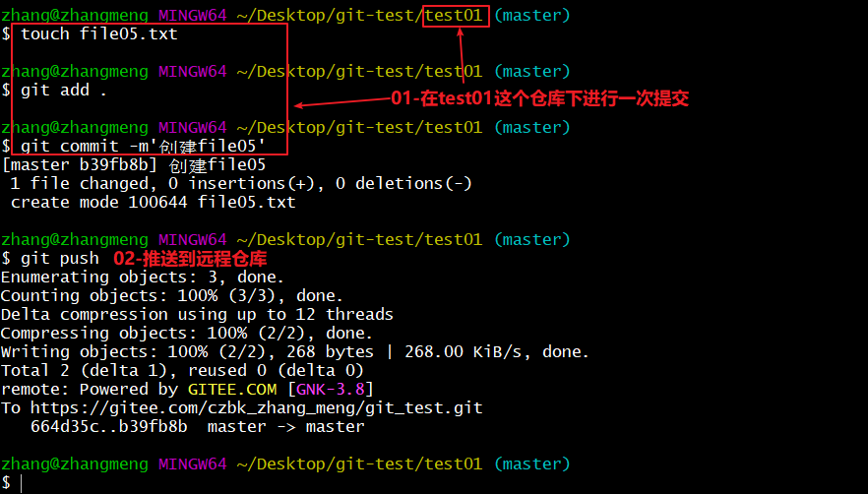Click the 'Compressing objects: 100% (2/2)' line
The height and width of the screenshot is (494, 868).
click(x=186, y=334)
